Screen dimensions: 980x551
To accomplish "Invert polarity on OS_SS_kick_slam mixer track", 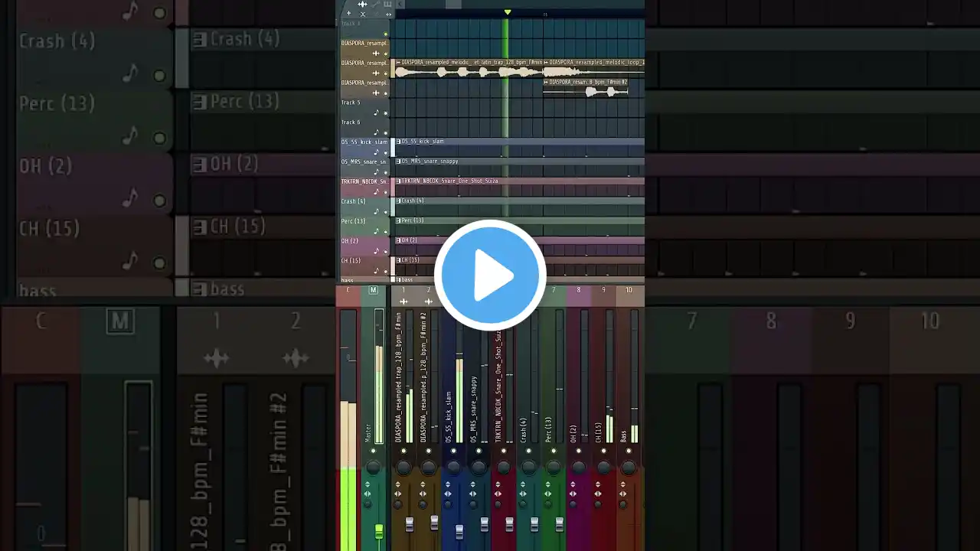I will point(447,484).
